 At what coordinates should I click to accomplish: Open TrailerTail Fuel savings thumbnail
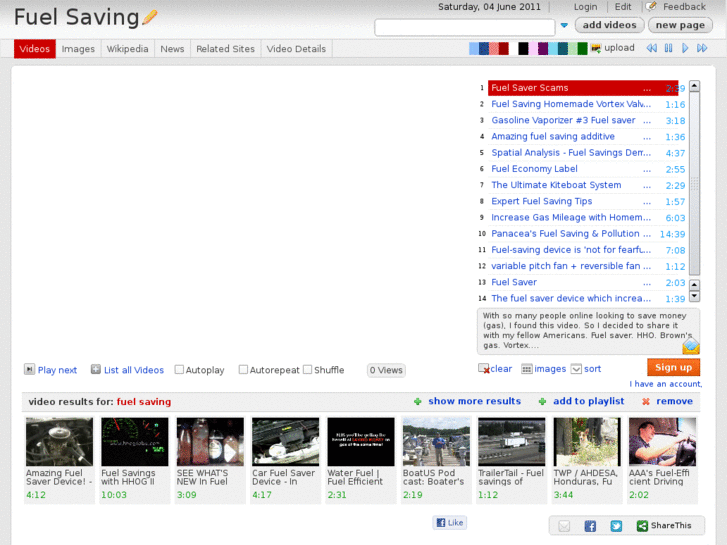pos(512,442)
